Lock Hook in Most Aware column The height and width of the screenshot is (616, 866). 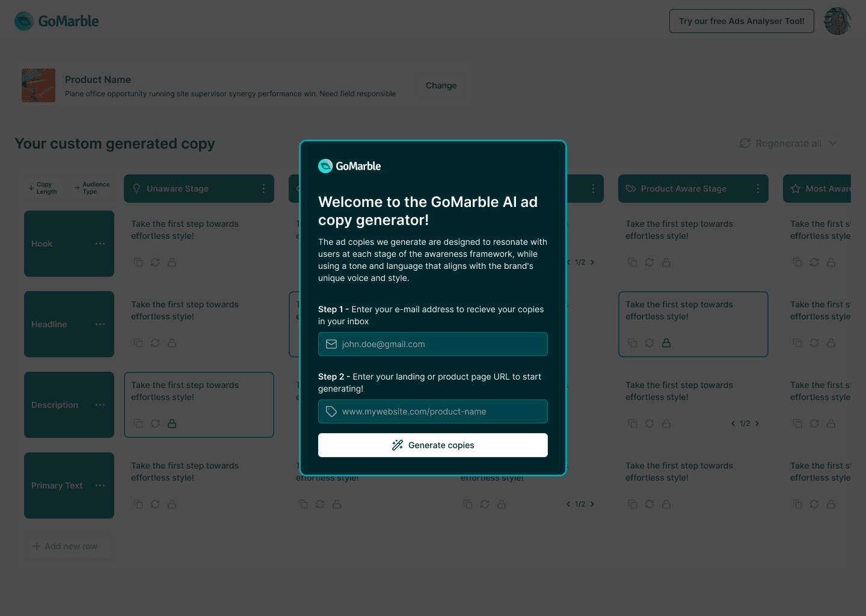[831, 262]
